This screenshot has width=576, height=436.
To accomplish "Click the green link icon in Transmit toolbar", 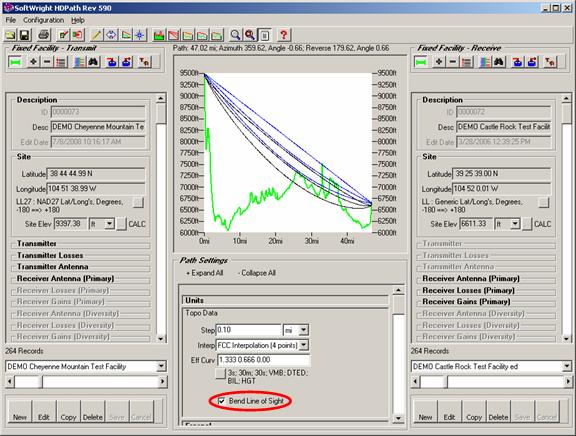I will point(15,62).
